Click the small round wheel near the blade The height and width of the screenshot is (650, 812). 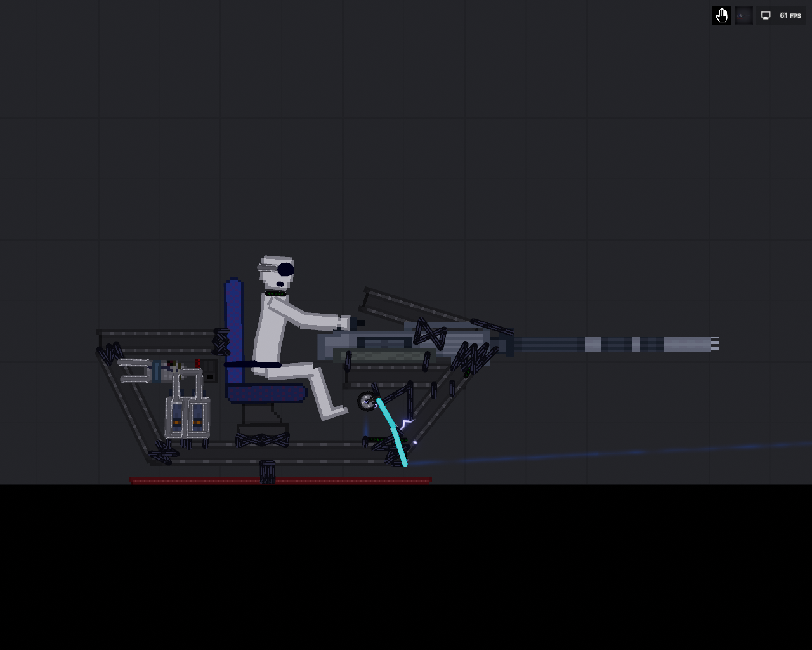click(x=367, y=401)
